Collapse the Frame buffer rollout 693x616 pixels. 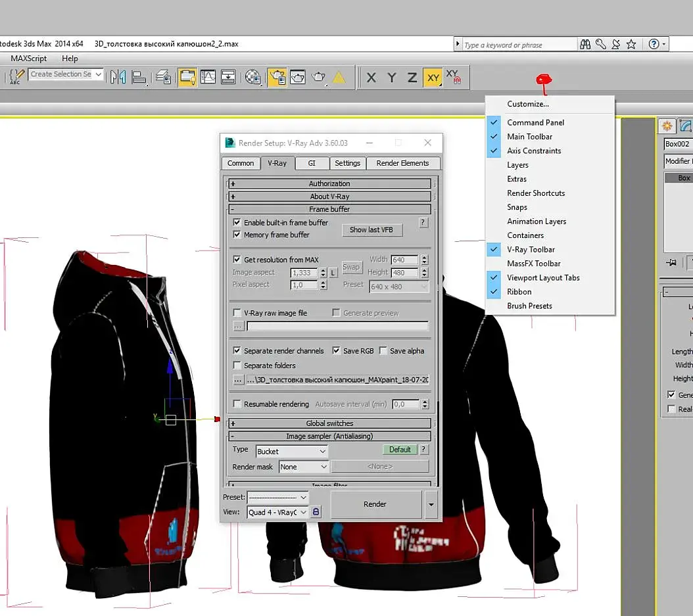point(329,209)
